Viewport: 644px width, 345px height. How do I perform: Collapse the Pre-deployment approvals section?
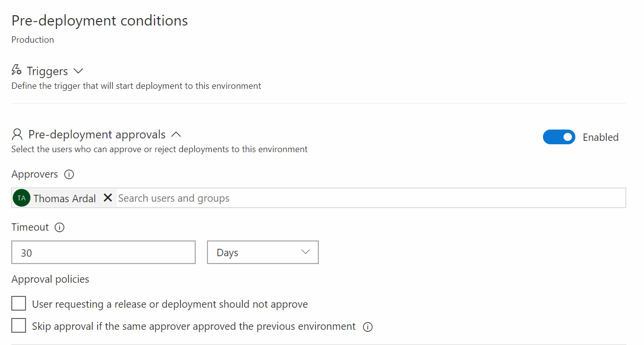pos(176,133)
